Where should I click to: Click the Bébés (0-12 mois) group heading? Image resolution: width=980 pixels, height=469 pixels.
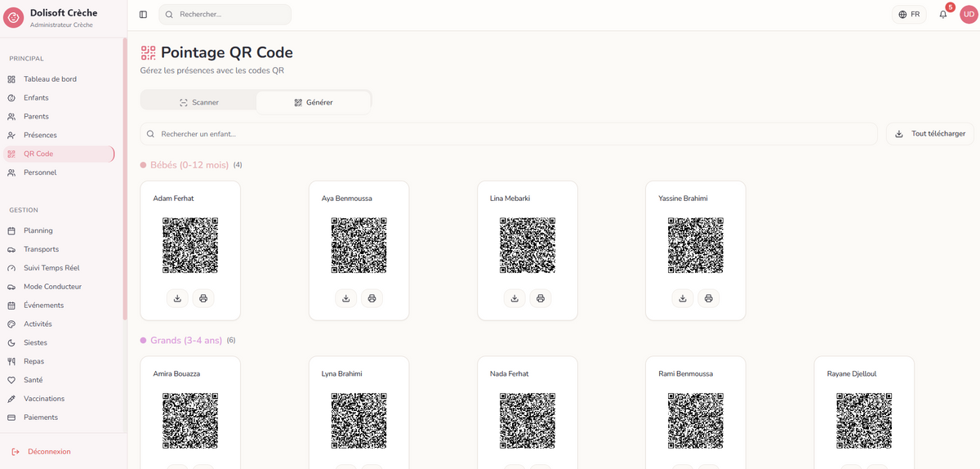coord(189,165)
